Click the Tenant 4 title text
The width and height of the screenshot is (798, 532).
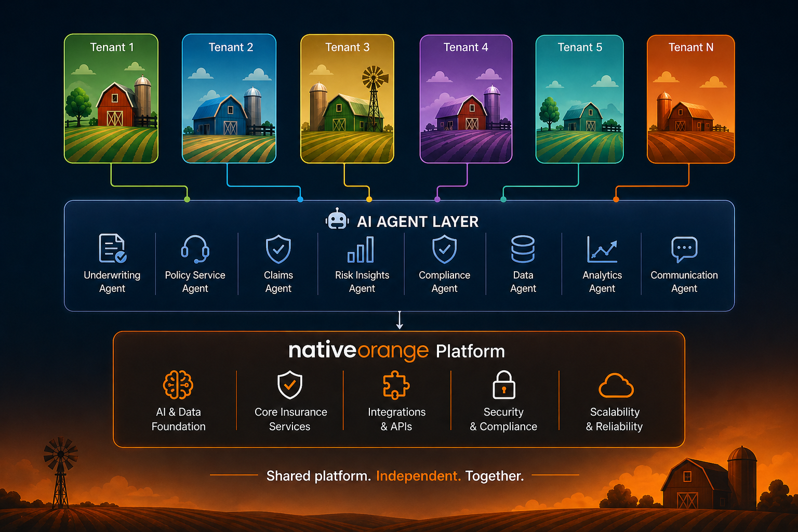[466, 47]
